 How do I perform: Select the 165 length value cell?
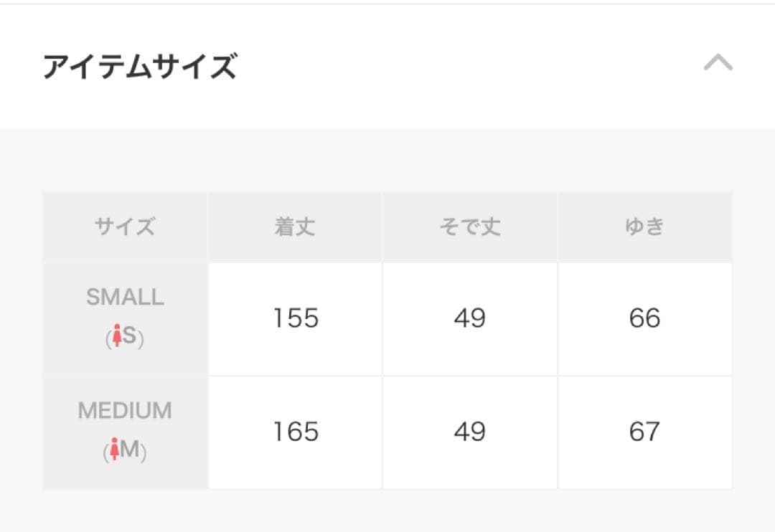295,432
